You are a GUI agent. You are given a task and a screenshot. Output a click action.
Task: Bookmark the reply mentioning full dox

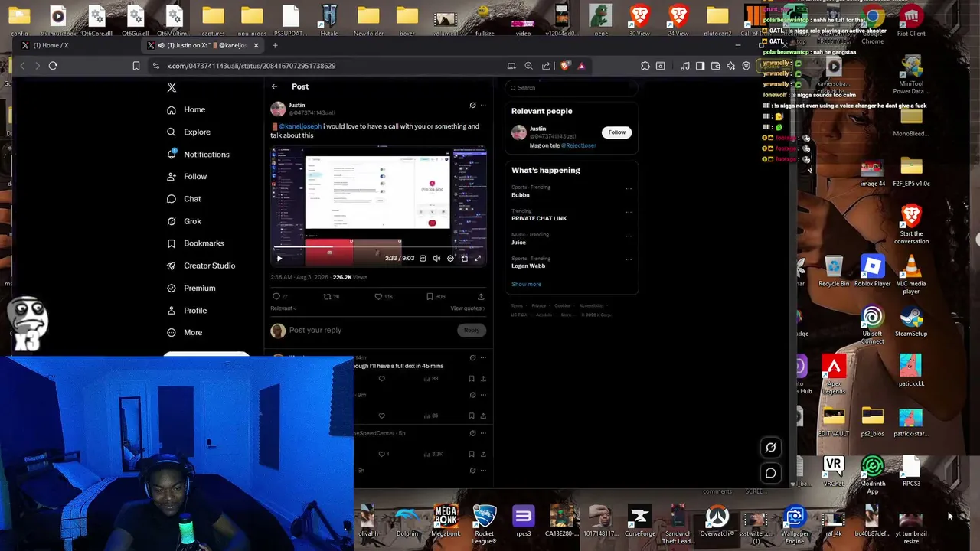pyautogui.click(x=471, y=379)
